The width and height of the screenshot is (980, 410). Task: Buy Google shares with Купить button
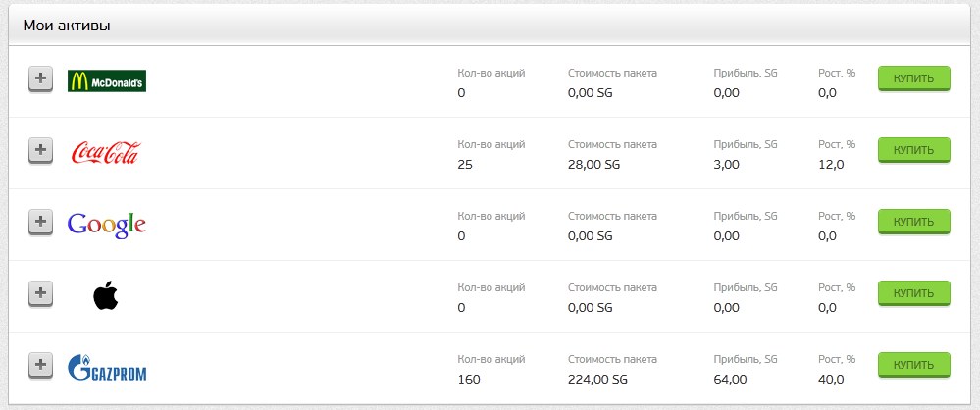click(913, 222)
